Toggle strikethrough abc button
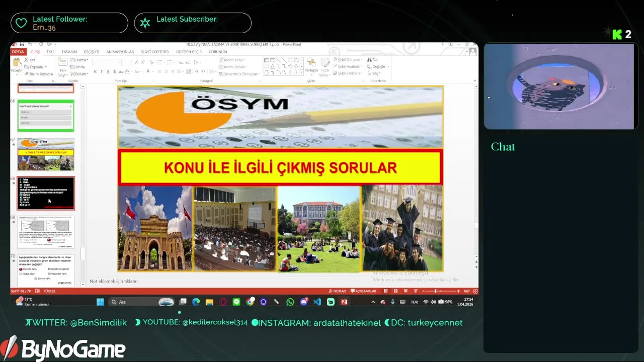This screenshot has height=362, width=644. click(121, 72)
